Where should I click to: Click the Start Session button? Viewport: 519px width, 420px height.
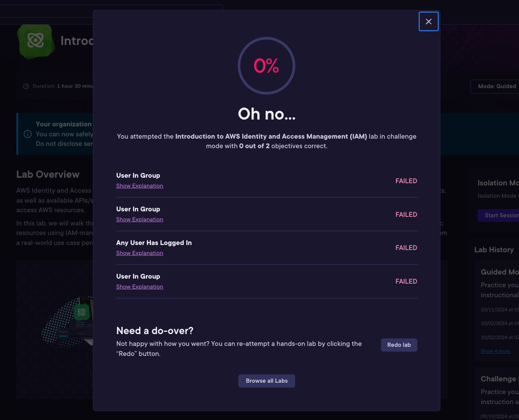[499, 215]
